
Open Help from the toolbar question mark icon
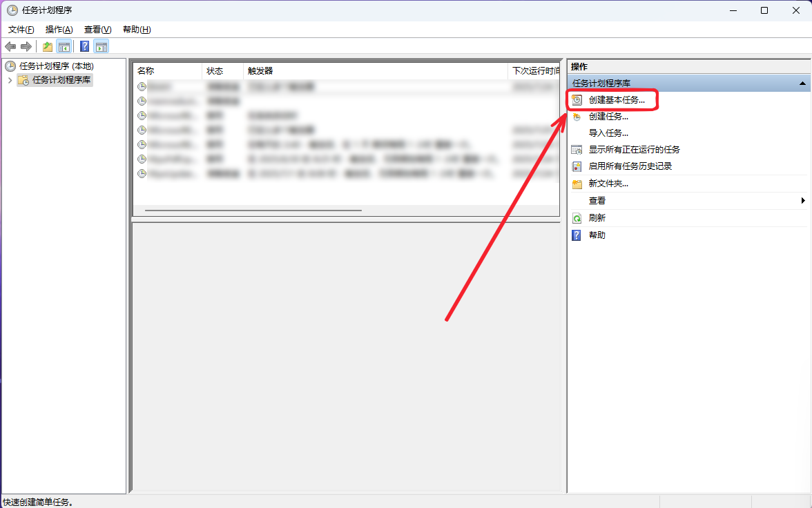tap(84, 46)
